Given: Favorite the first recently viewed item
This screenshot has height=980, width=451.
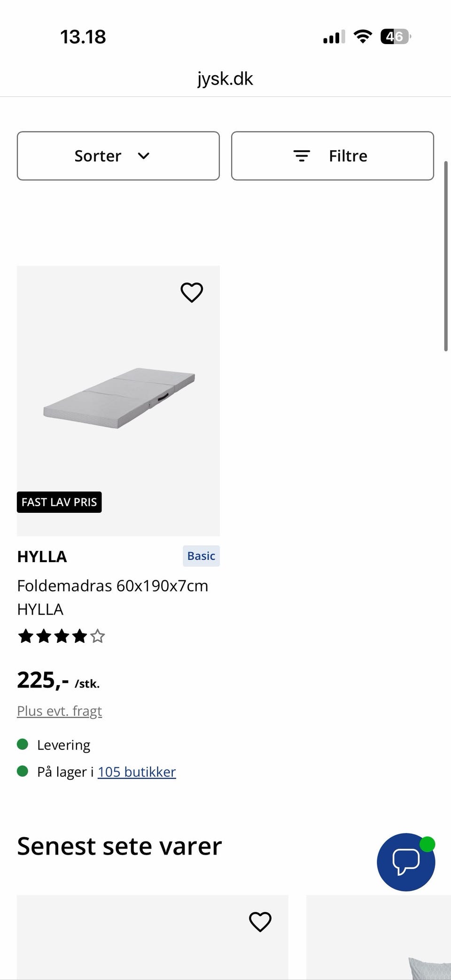Looking at the screenshot, I should (260, 922).
